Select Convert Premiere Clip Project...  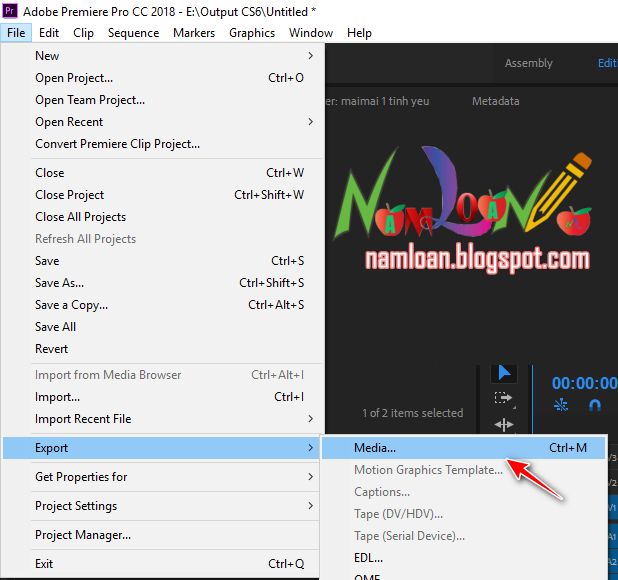tap(163, 144)
